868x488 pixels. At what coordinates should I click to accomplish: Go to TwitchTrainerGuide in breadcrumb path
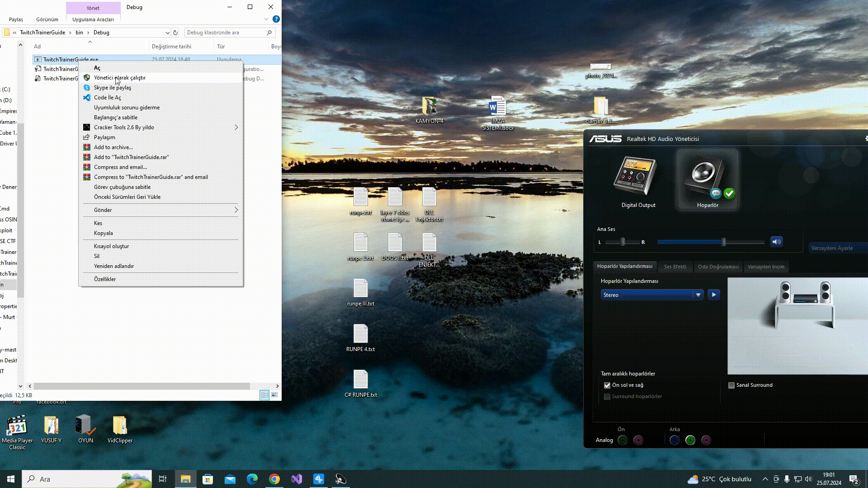click(x=42, y=33)
